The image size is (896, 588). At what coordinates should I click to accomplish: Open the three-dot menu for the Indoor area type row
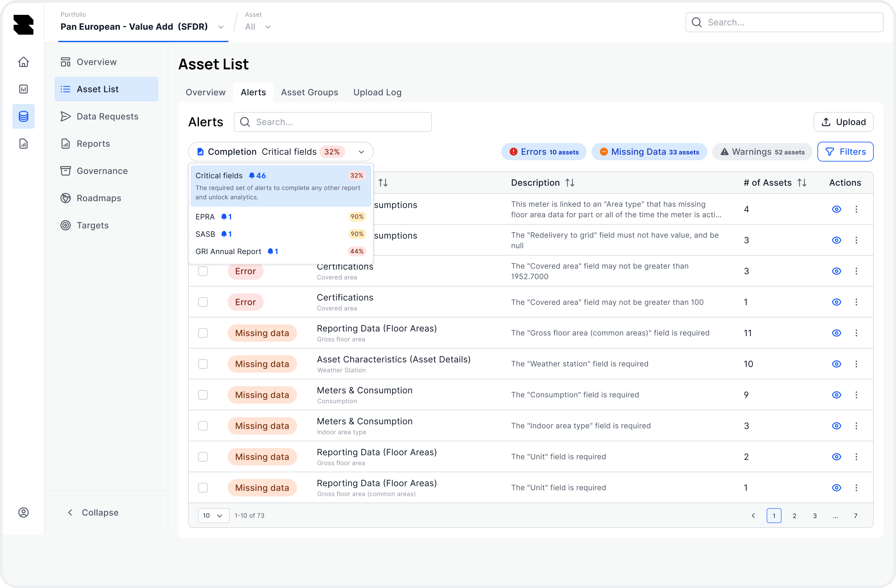856,426
